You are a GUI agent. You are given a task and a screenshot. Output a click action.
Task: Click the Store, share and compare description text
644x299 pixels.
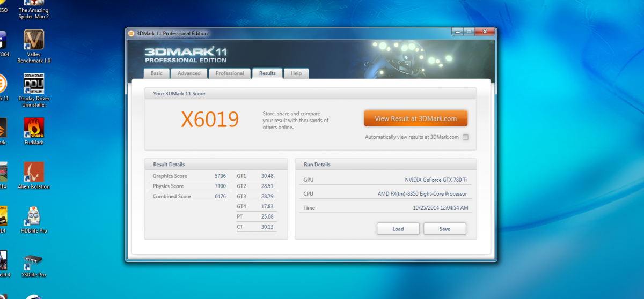[x=295, y=121]
